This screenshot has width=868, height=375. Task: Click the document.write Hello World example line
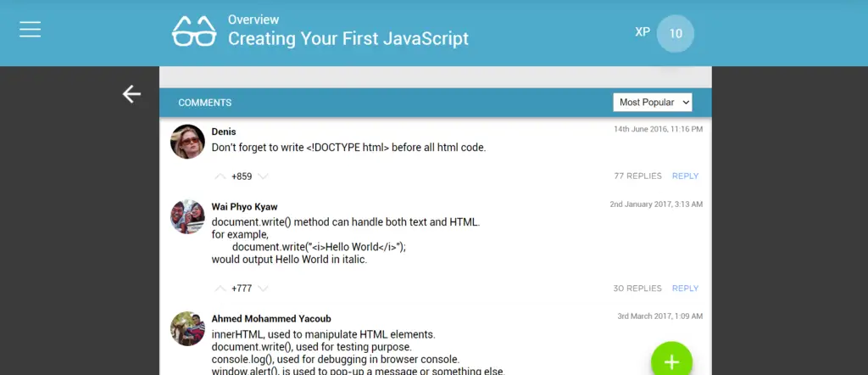[x=319, y=247]
